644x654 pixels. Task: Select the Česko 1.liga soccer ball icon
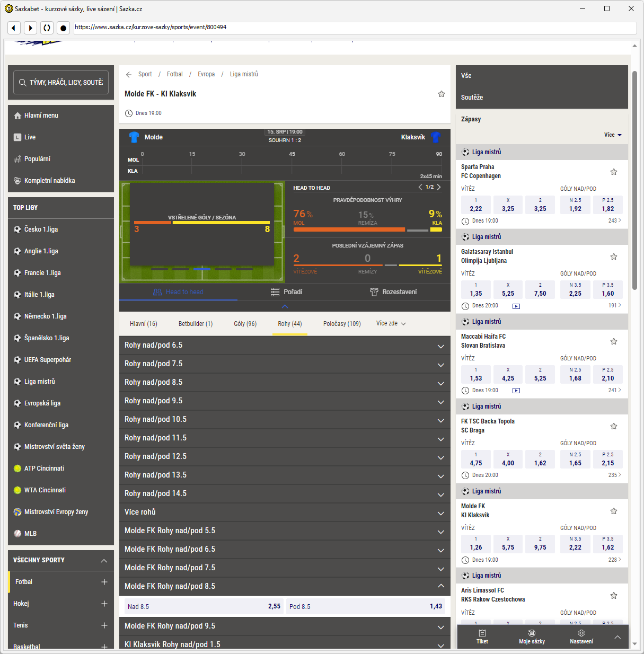[17, 229]
